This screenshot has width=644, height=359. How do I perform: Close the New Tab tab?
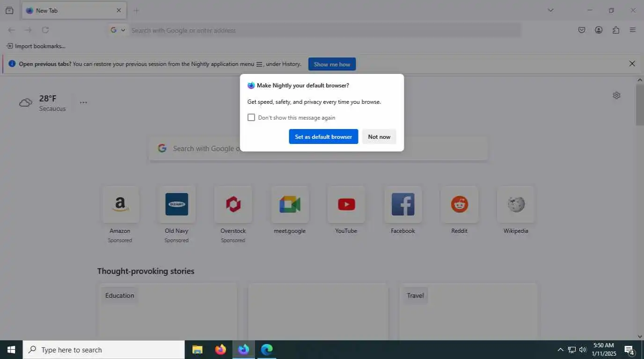pyautogui.click(x=118, y=10)
